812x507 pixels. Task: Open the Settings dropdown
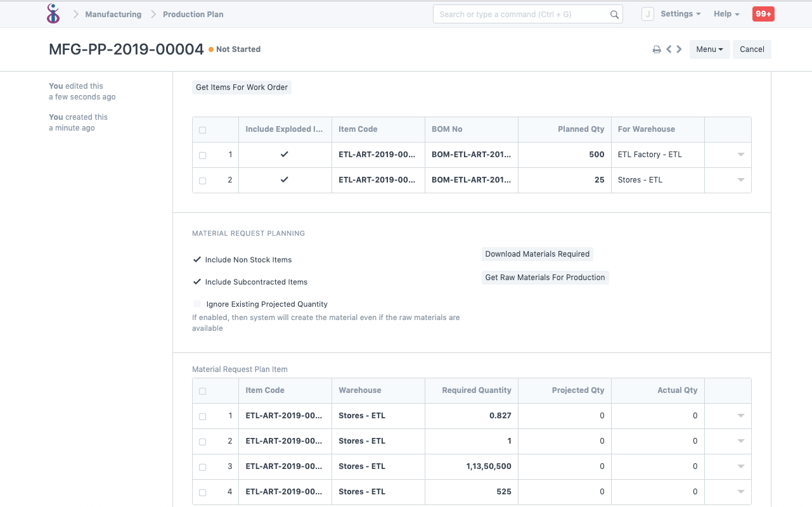click(x=680, y=13)
